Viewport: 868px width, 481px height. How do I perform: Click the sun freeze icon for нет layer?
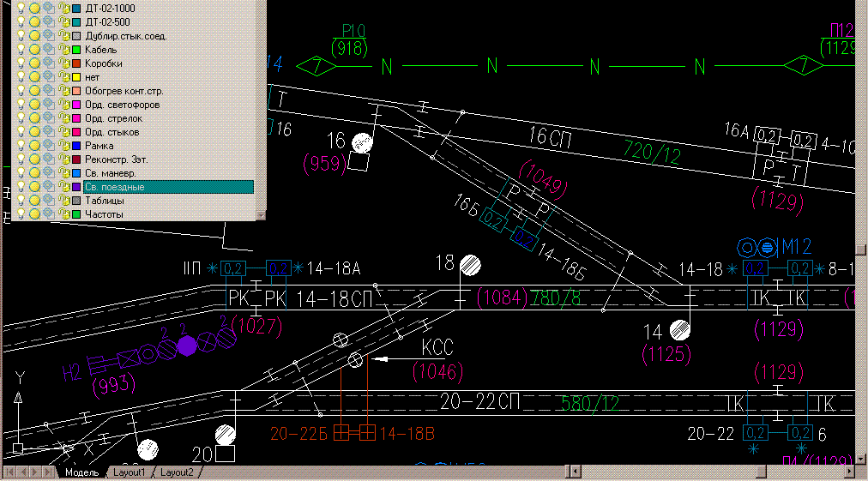[x=34, y=77]
